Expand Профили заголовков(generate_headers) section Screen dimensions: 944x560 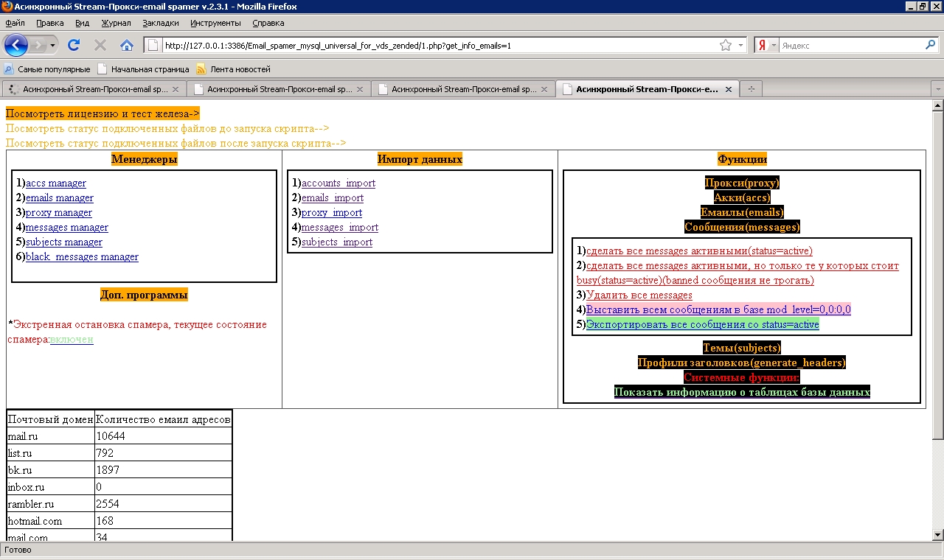742,363
